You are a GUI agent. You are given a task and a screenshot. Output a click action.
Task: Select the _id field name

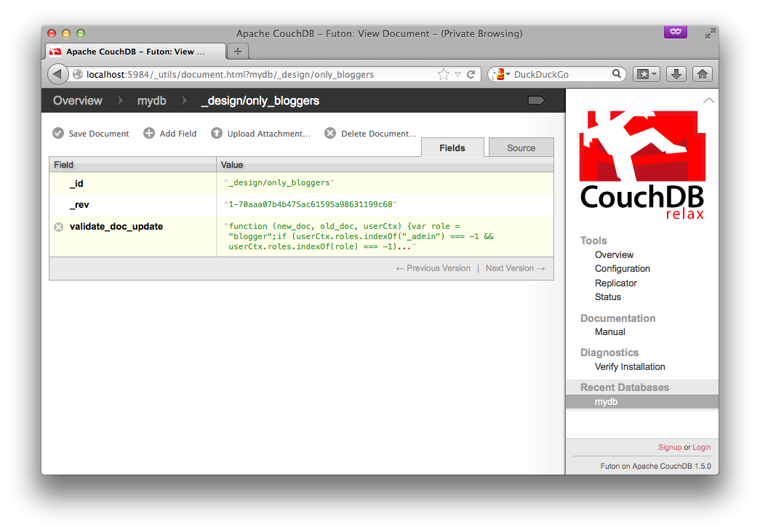point(76,184)
